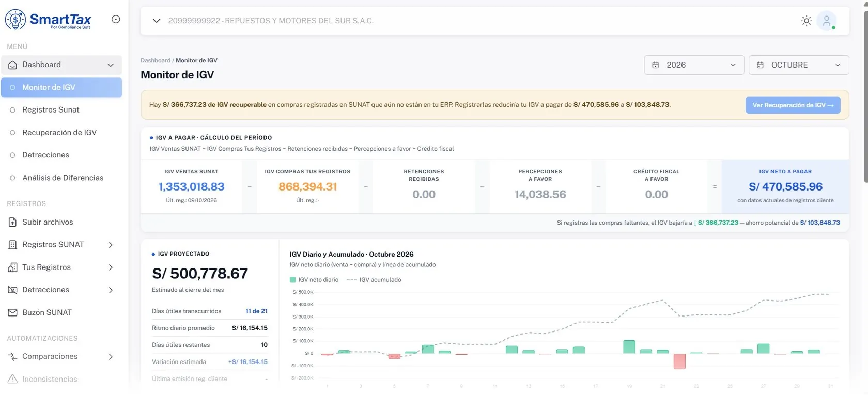Click the IGV Ventas SUNAT value 1,353,018.83

pyautogui.click(x=191, y=187)
